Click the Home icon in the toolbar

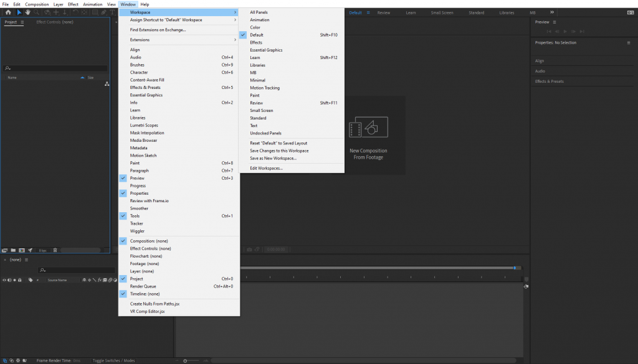click(8, 12)
